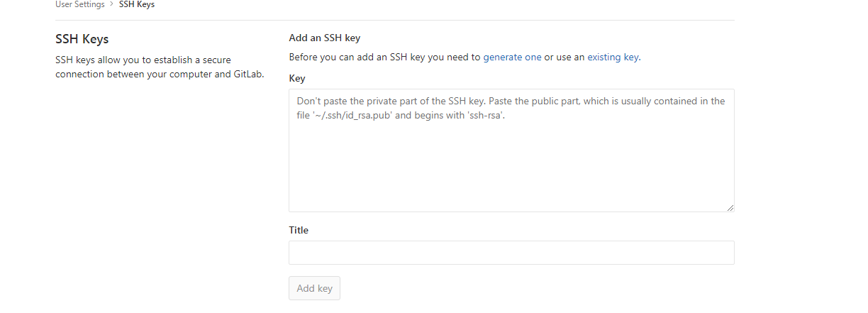868x313 pixels.
Task: Click the SSH keys description paragraph
Action: pos(143,67)
